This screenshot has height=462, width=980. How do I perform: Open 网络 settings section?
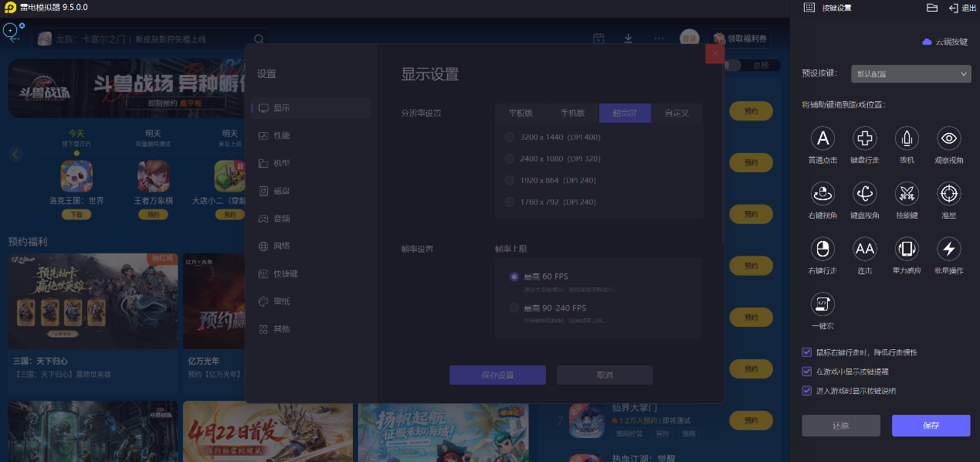pos(311,246)
